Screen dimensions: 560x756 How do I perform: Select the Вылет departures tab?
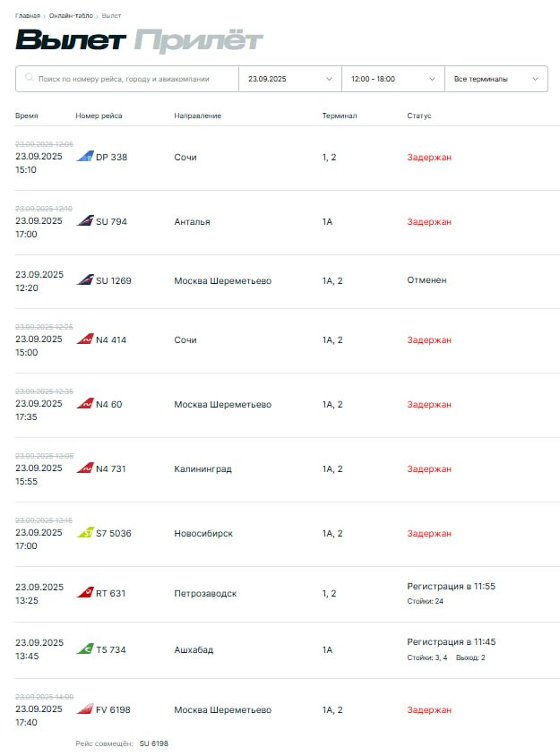(x=71, y=39)
